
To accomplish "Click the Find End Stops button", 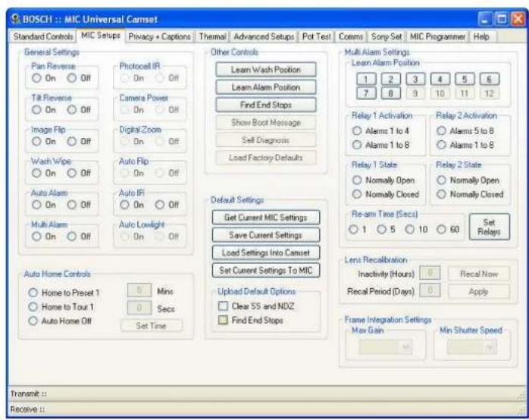I will [266, 105].
